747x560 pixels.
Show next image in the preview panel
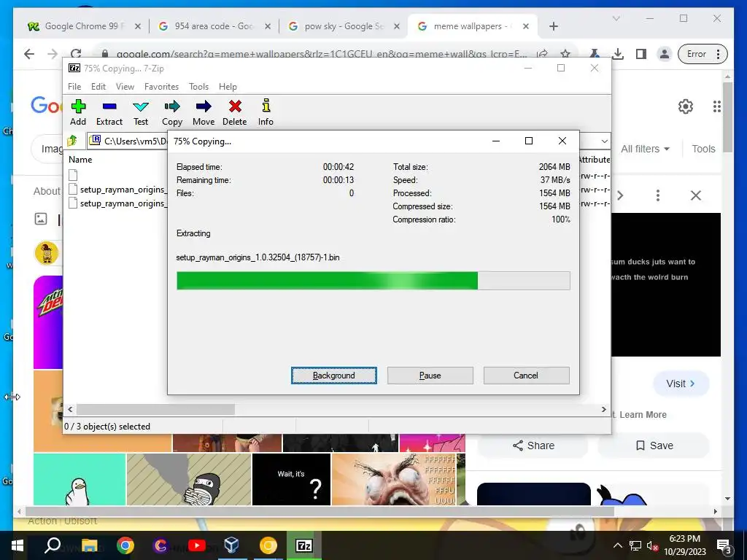pos(620,195)
